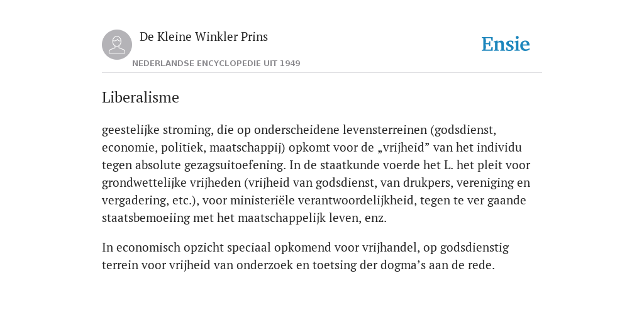
Task: Click Nederlandse Encyclopedie uit 1949 subtitle
Action: tap(216, 64)
